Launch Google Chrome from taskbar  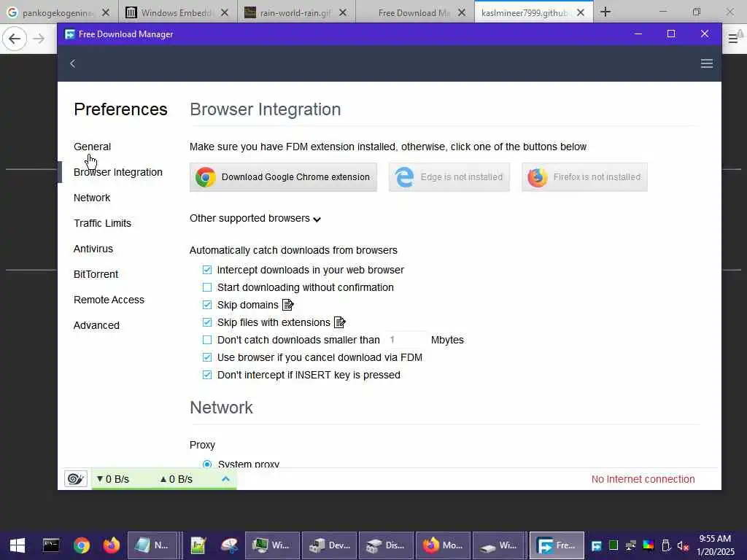pos(82,545)
